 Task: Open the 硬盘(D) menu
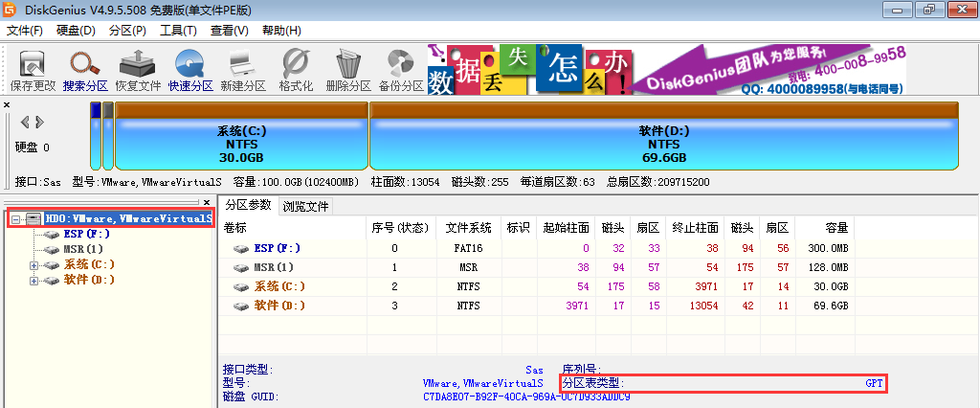(76, 31)
